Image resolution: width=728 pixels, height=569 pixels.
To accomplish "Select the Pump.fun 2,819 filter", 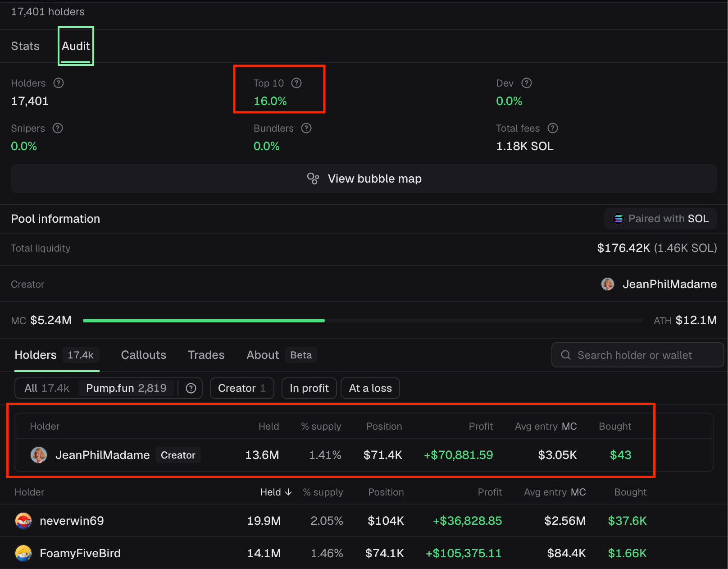I will pyautogui.click(x=126, y=388).
